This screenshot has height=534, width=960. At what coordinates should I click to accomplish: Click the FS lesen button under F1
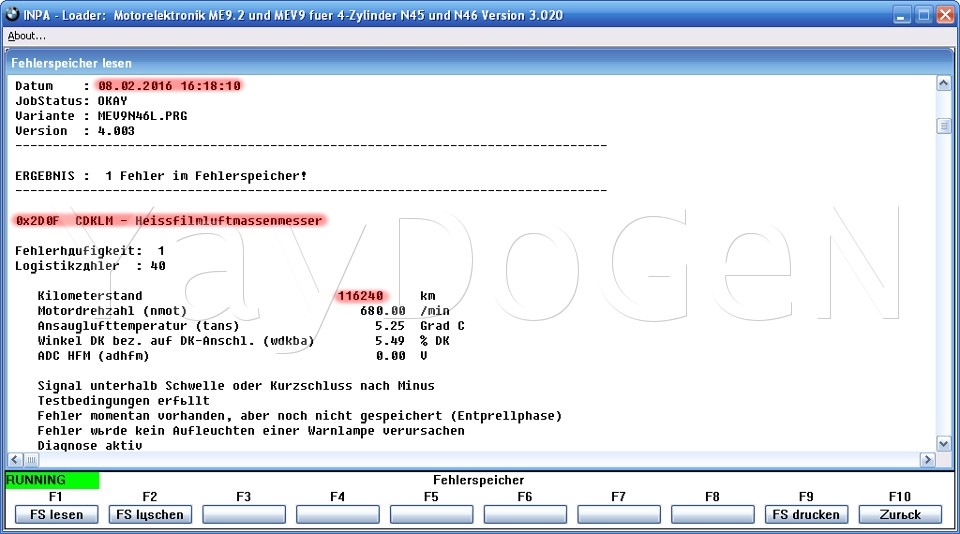click(56, 514)
